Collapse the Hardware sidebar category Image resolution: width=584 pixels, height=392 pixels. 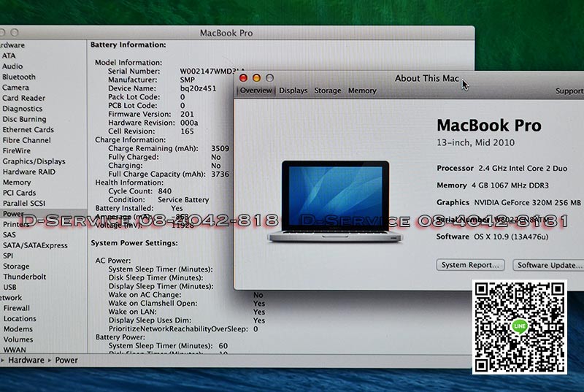click(x=12, y=45)
